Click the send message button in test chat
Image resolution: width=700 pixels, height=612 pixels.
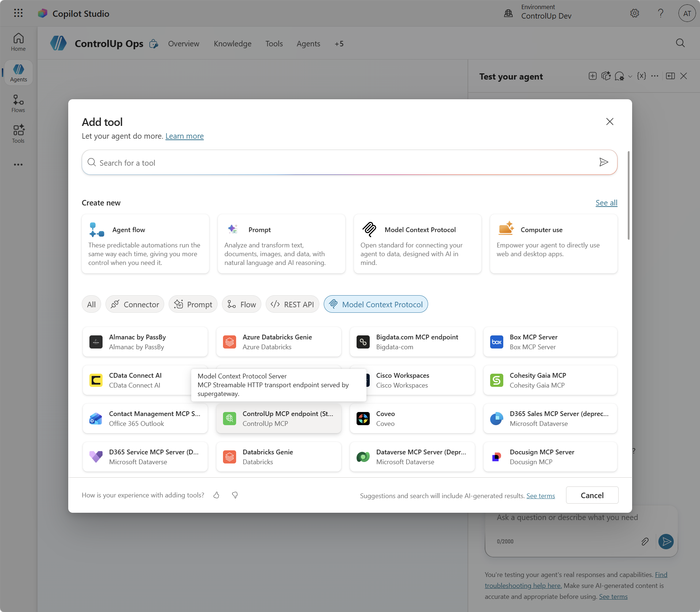coord(666,542)
